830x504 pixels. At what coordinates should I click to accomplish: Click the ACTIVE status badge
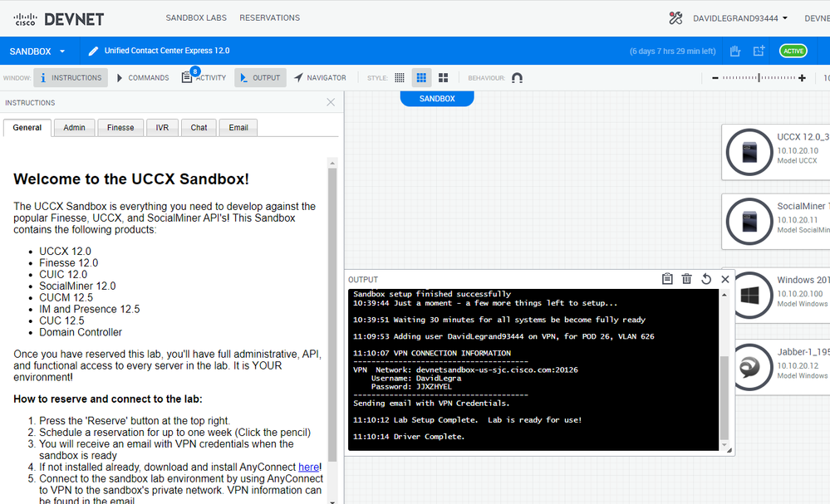[793, 51]
